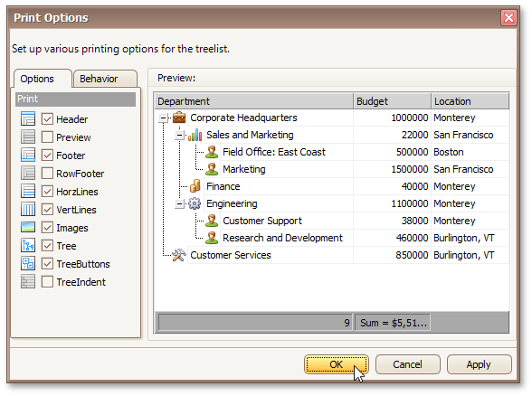Click the VertLines option icon
The image size is (532, 396).
tap(28, 210)
